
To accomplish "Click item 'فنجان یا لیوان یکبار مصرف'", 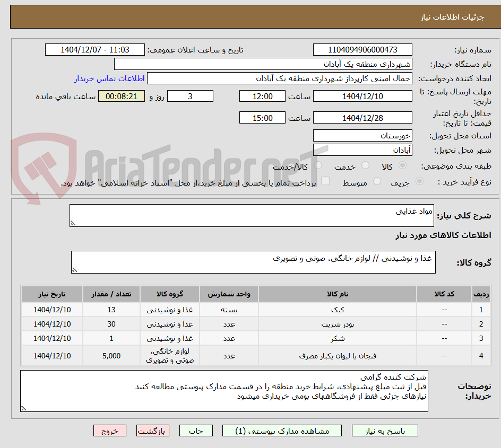I will (x=338, y=356).
